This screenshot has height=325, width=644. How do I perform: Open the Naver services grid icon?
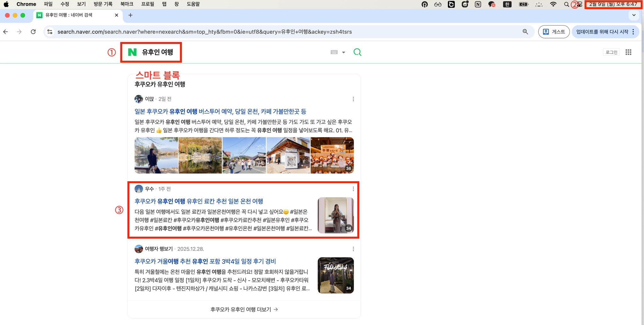(x=628, y=52)
